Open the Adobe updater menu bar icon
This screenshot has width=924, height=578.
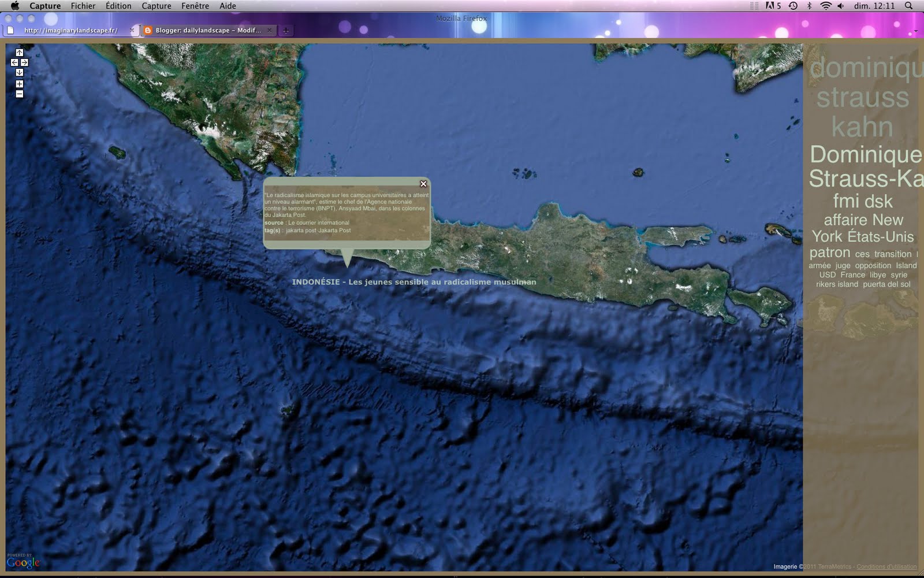(x=773, y=6)
